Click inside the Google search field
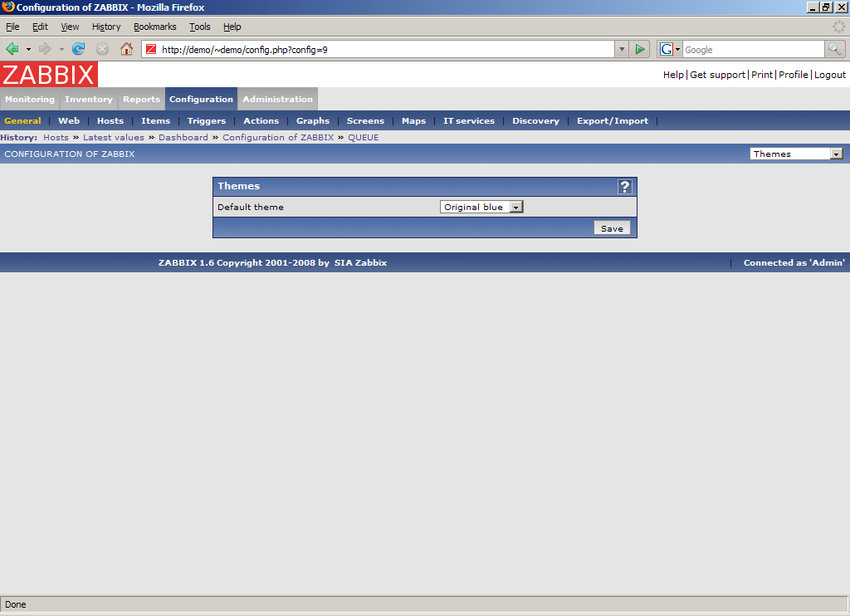The width and height of the screenshot is (850, 616). click(x=753, y=49)
